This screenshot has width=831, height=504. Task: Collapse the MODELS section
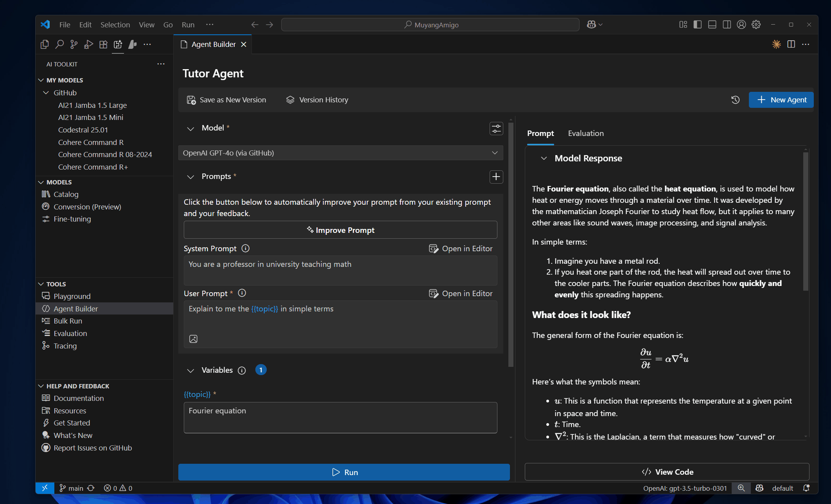[41, 182]
